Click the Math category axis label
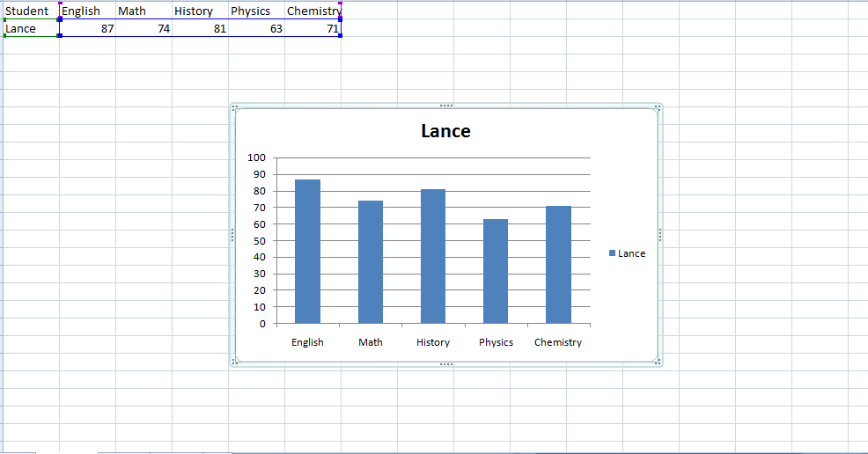 tap(371, 342)
